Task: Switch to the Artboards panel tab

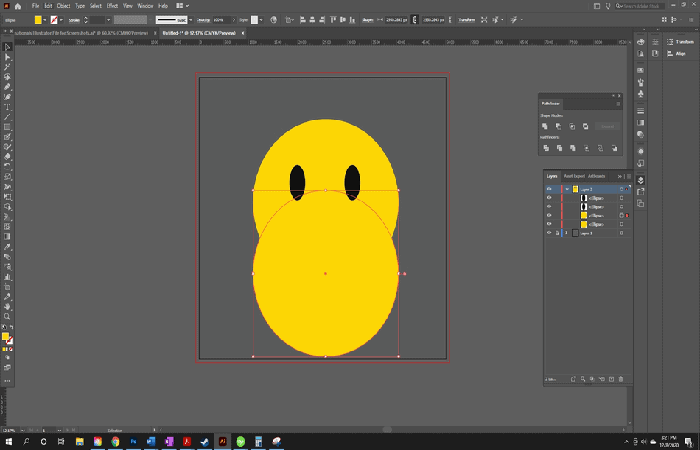Action: point(596,176)
